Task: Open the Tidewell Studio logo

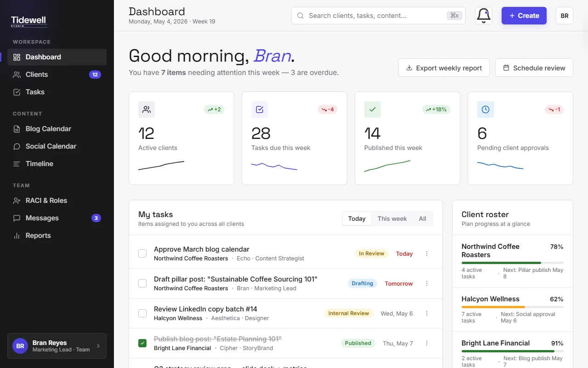Action: click(x=29, y=21)
